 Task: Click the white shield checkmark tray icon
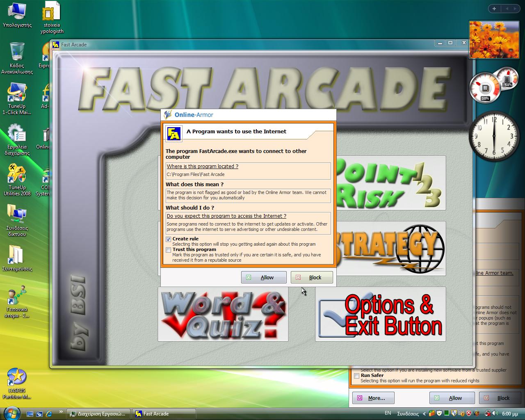click(439, 413)
